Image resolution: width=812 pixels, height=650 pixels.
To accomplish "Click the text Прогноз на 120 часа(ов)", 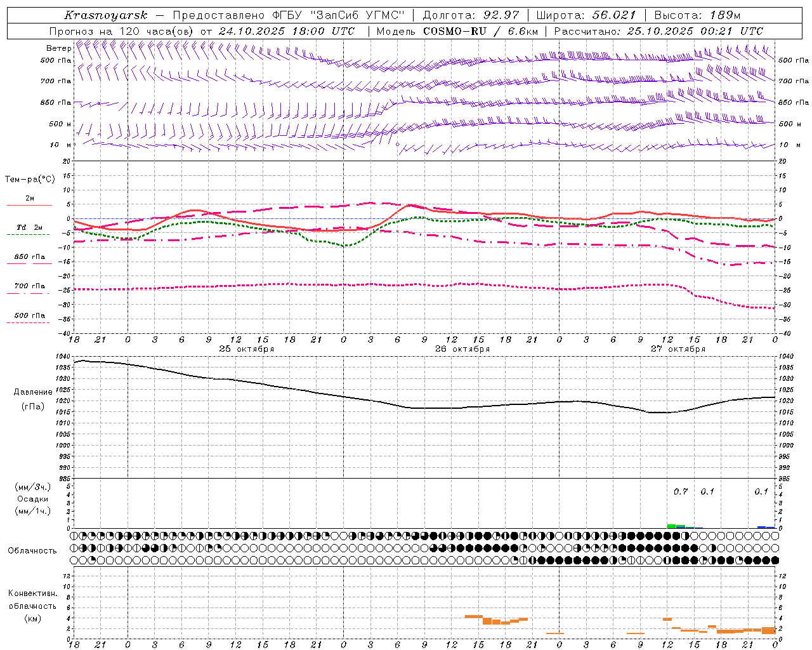I will point(122,31).
